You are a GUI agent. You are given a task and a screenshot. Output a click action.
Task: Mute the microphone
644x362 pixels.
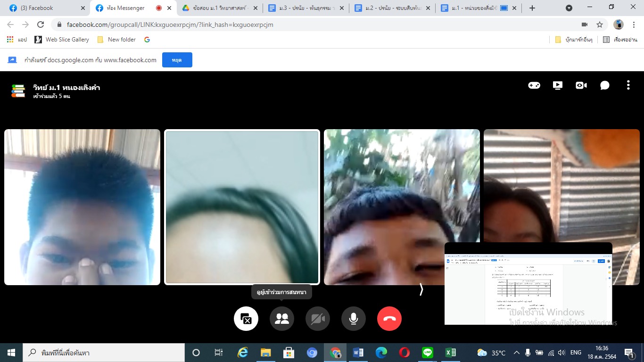(354, 319)
